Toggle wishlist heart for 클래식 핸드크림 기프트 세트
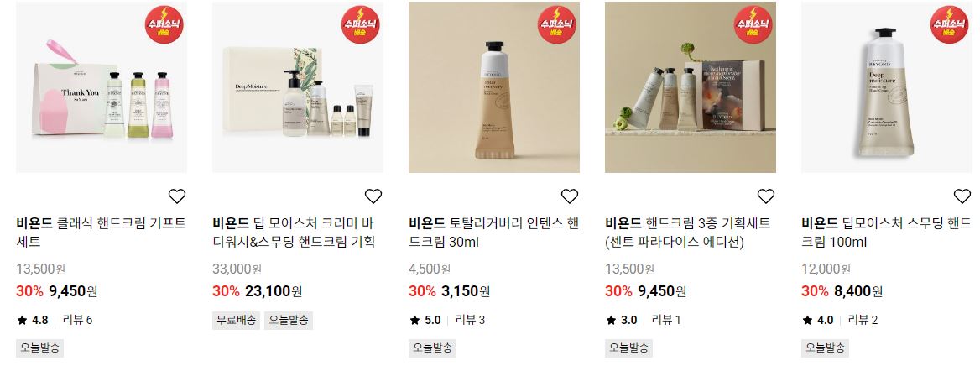 click(x=177, y=196)
